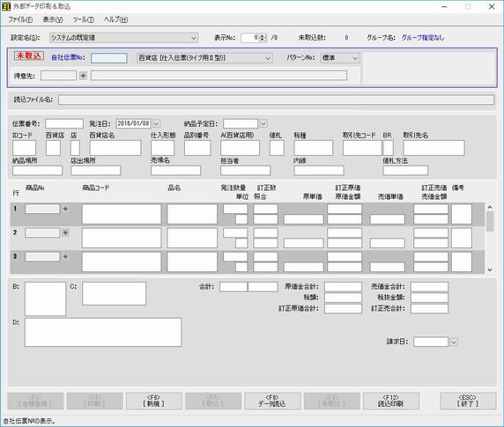Expand the 設定名 dropdown
Viewport: 504px width, 427px height.
tap(194, 38)
